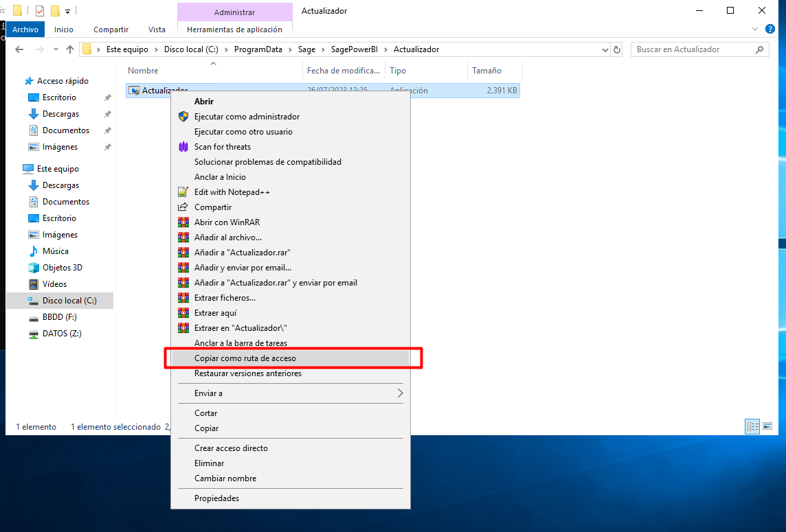The image size is (786, 532).
Task: Expand breadcrumb arrow after Disco local (C:)
Action: [226, 49]
